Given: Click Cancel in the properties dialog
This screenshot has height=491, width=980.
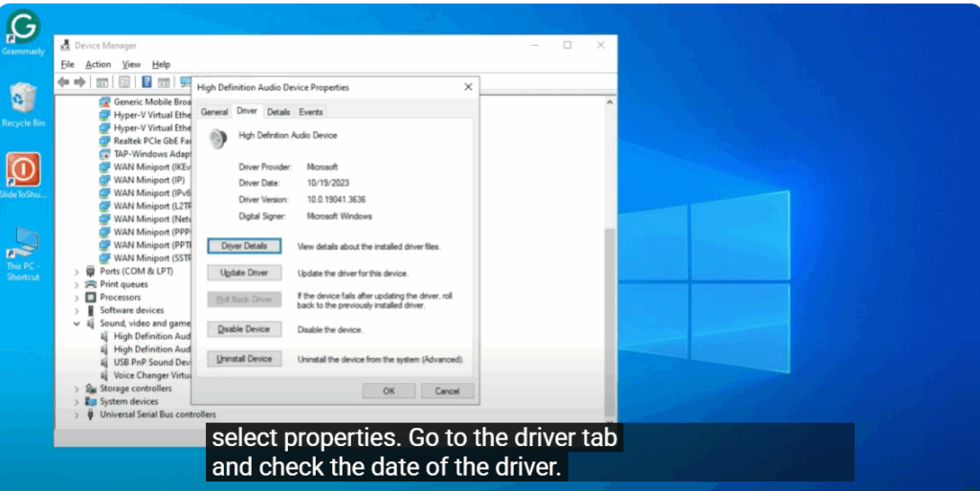Looking at the screenshot, I should click(447, 391).
